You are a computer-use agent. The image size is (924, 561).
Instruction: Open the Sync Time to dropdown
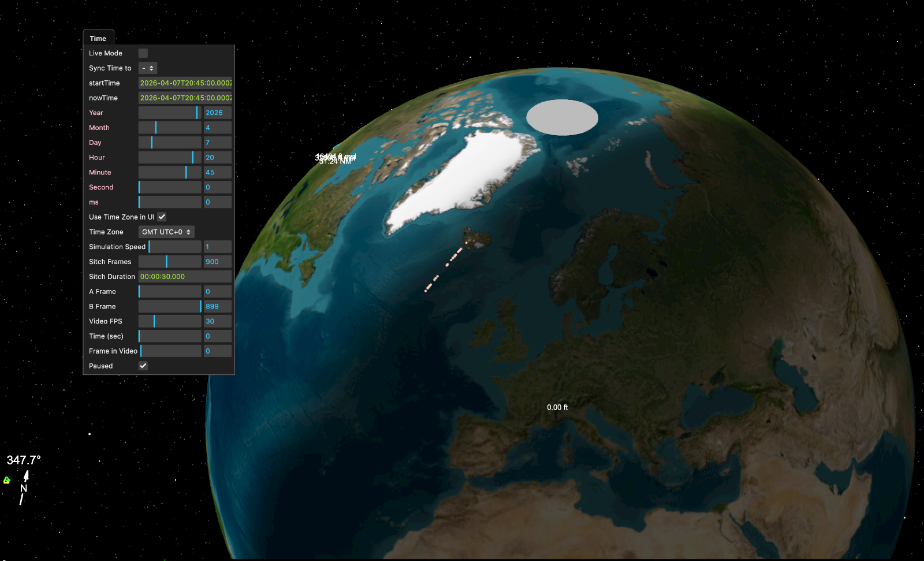(147, 68)
